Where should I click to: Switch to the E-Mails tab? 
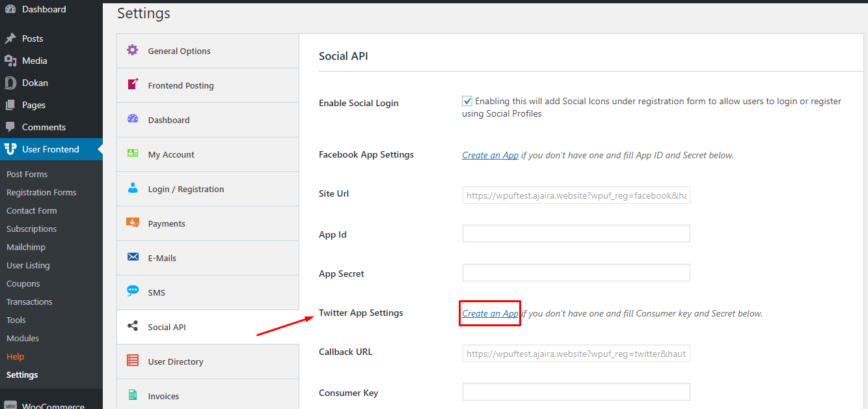(208, 258)
